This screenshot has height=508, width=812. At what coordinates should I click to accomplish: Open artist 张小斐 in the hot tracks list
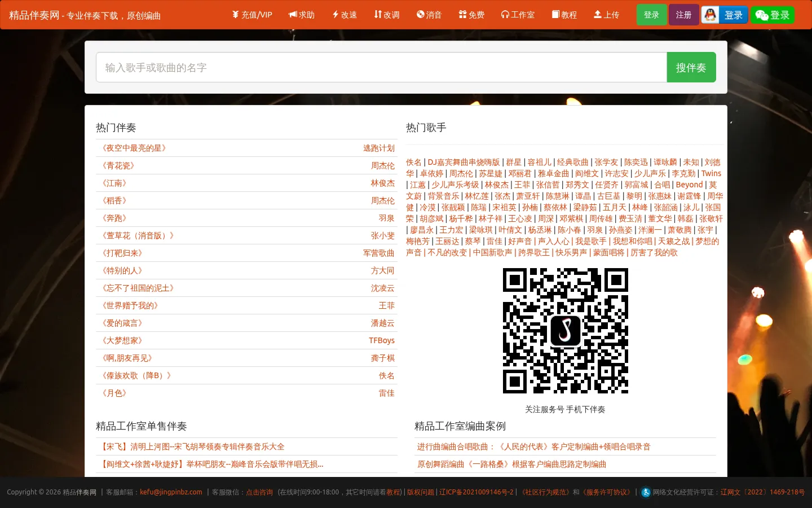(x=383, y=235)
